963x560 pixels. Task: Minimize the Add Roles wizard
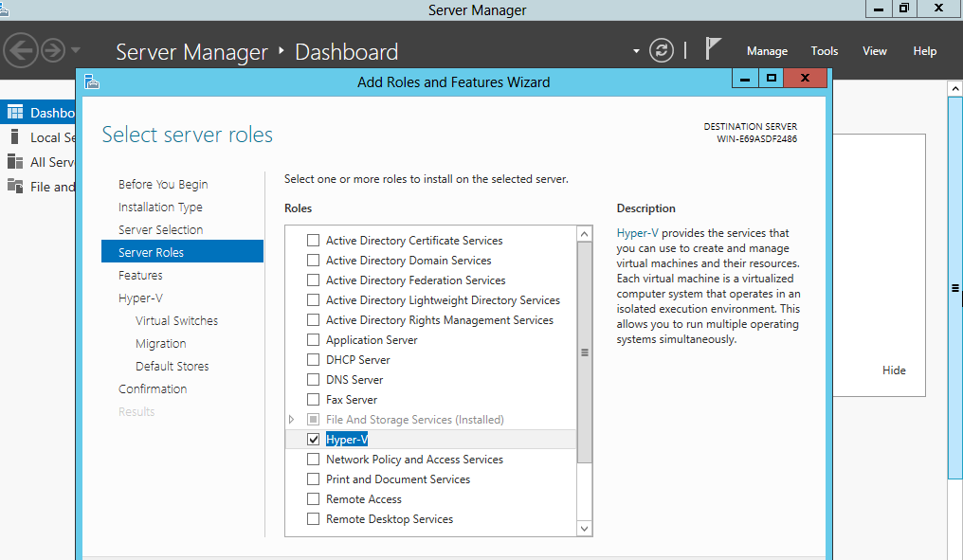[745, 79]
